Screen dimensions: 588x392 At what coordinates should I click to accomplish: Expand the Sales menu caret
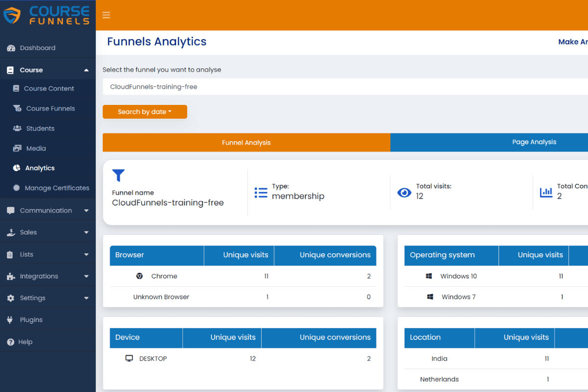[86, 232]
